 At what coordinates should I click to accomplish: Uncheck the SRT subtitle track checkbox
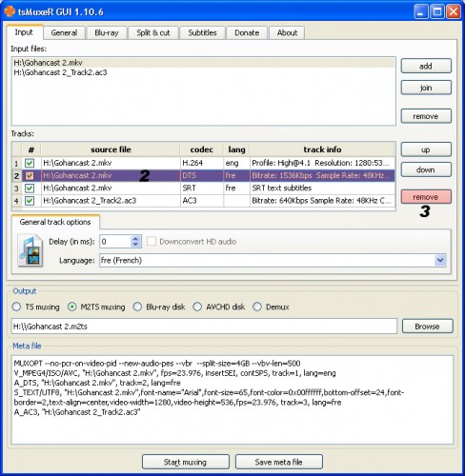(x=30, y=188)
